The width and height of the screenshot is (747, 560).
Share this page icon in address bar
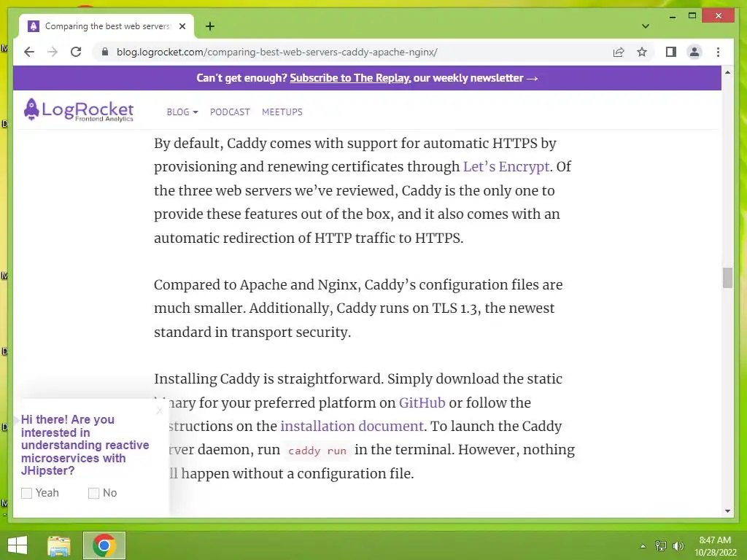619,52
